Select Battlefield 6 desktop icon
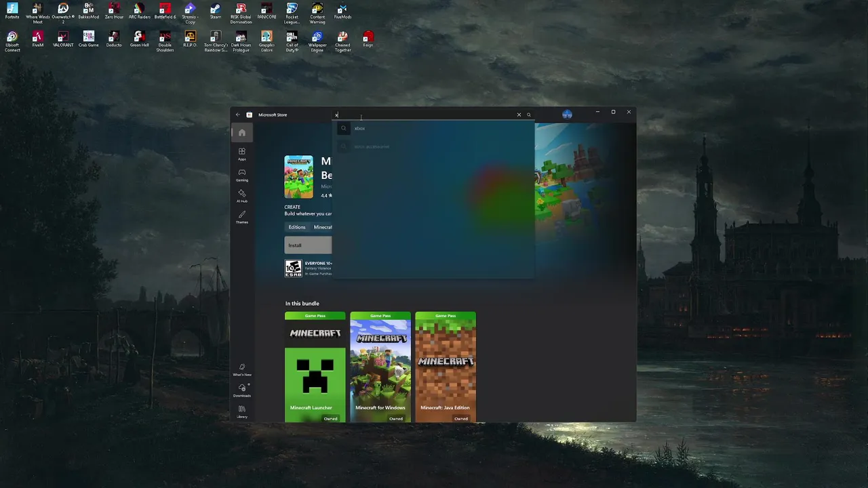This screenshot has width=868, height=488. click(165, 12)
